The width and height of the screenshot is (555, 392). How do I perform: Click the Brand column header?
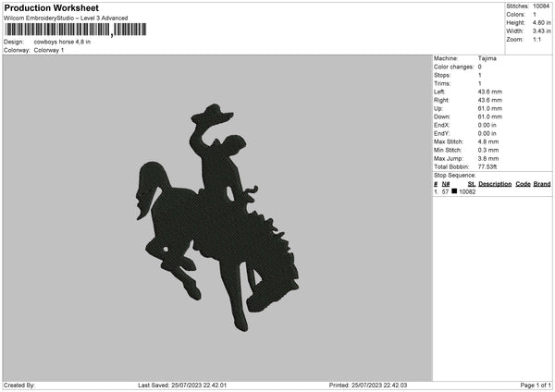(x=542, y=184)
